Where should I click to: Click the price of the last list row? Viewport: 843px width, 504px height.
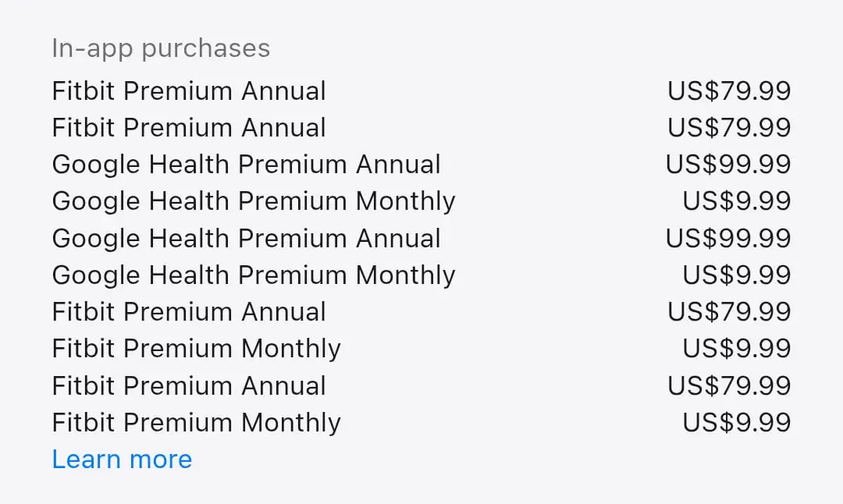(x=736, y=422)
